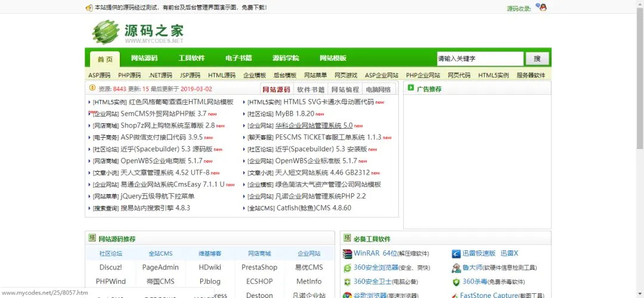Open the 服务器软件 category link
The width and height of the screenshot is (644, 298).
(x=531, y=76)
